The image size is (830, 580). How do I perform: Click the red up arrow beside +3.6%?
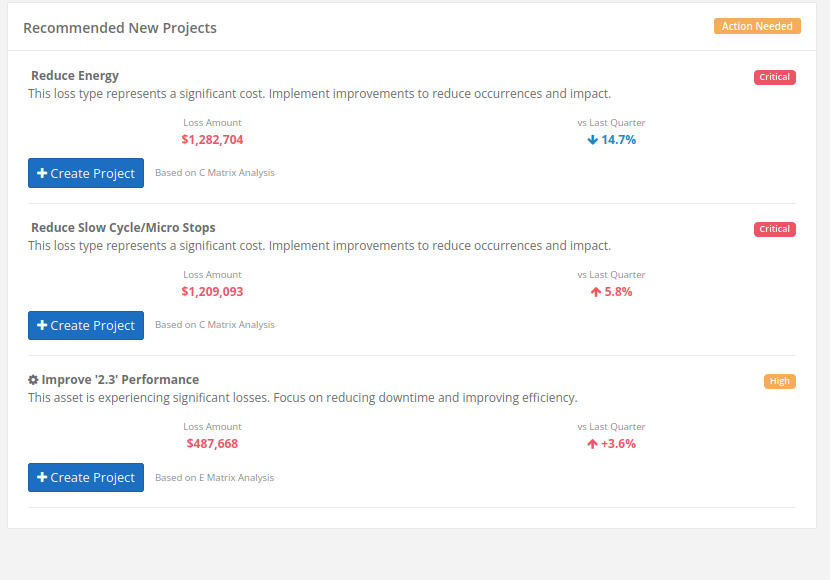tap(591, 443)
